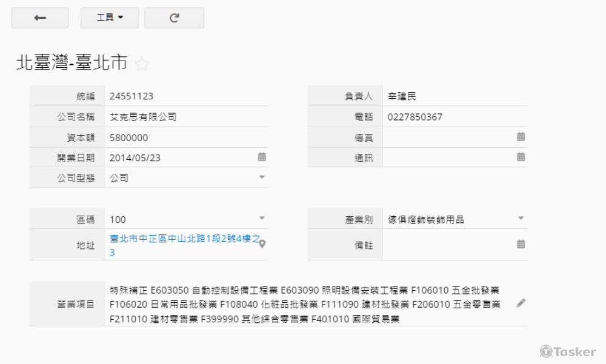
Task: Click the 公司名稱 field 艾克思有限公司
Action: [x=143, y=117]
